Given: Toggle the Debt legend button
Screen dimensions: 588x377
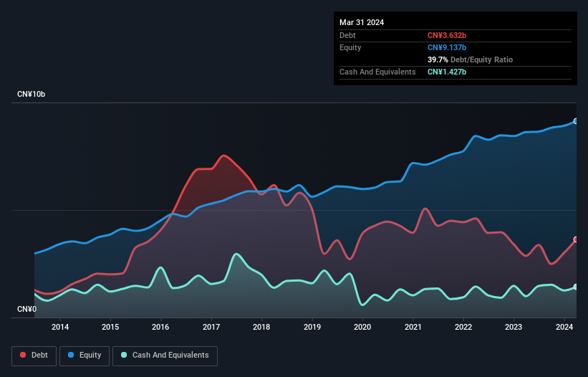Looking at the screenshot, I should coord(34,355).
